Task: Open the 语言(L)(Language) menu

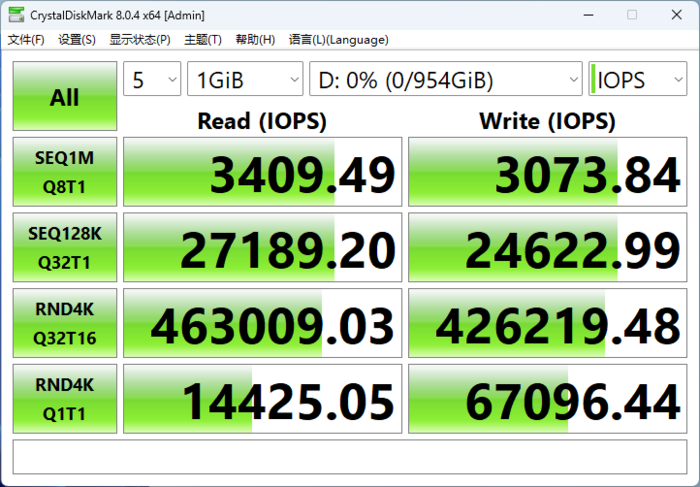Action: pos(338,40)
